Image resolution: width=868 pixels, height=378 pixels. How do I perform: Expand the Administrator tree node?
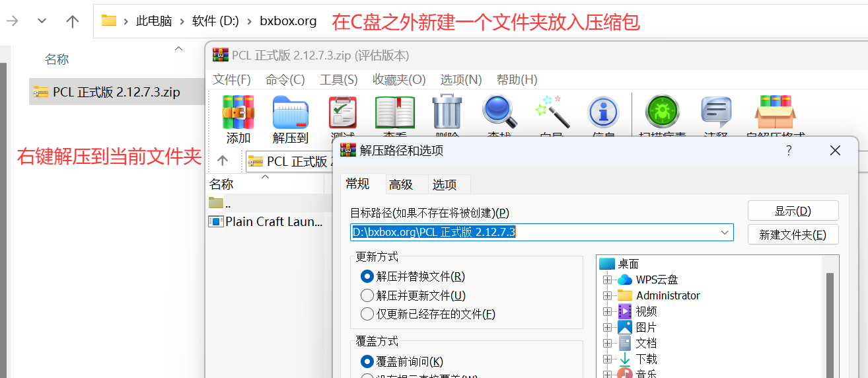[607, 295]
